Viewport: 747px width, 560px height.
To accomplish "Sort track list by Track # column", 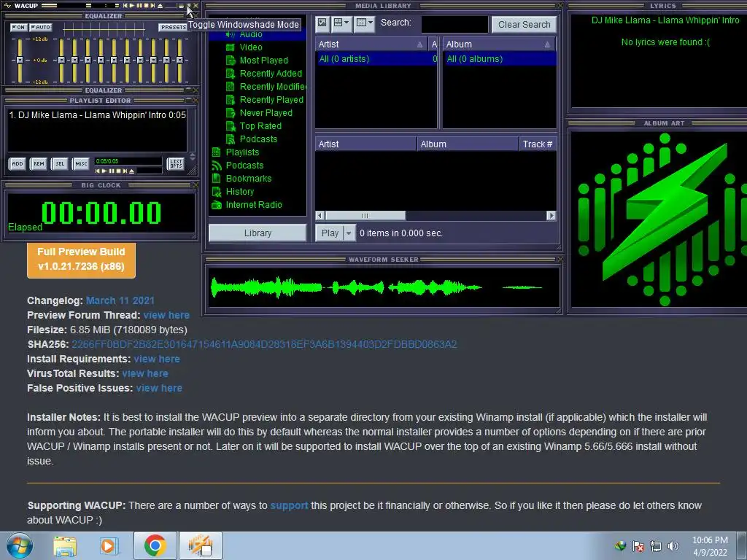I will (538, 144).
